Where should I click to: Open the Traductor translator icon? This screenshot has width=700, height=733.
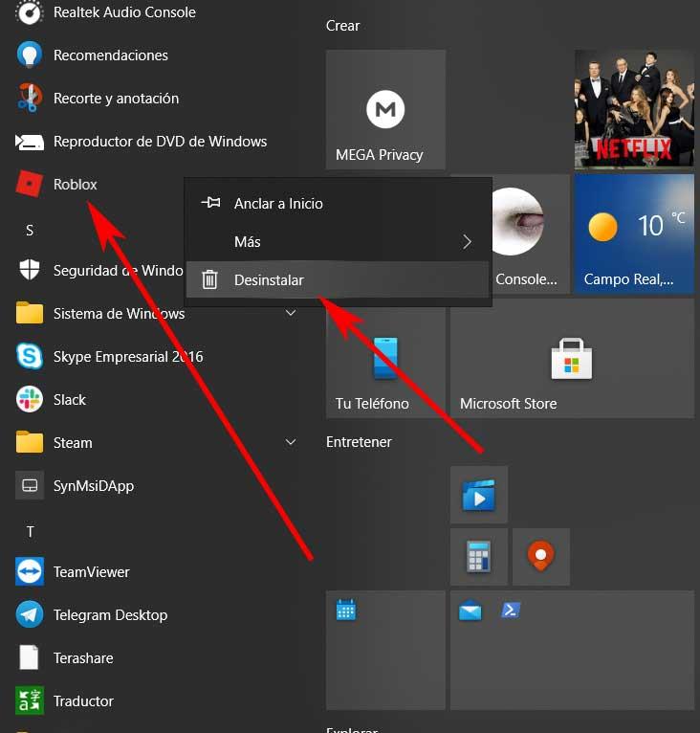click(30, 700)
